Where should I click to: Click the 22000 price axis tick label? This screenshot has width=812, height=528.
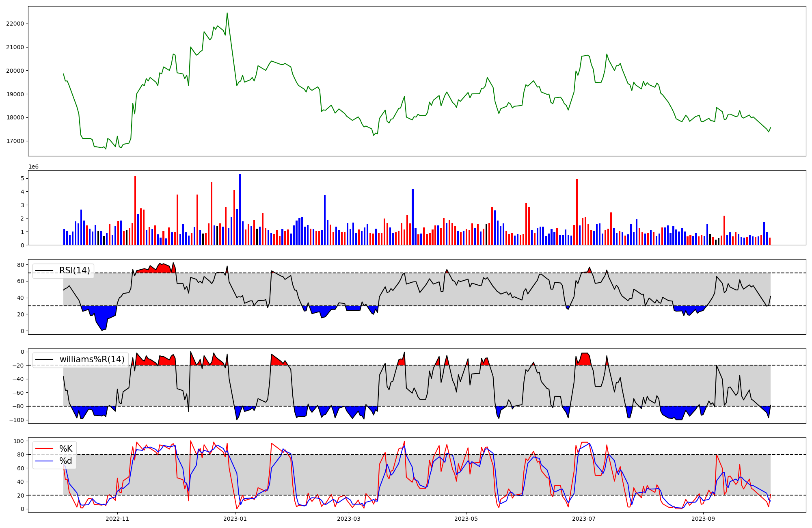pyautogui.click(x=15, y=24)
